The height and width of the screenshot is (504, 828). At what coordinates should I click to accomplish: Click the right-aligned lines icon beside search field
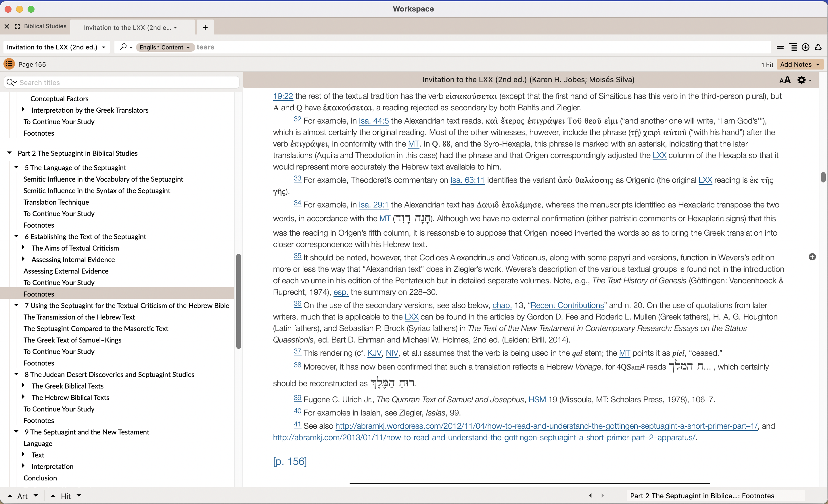793,47
